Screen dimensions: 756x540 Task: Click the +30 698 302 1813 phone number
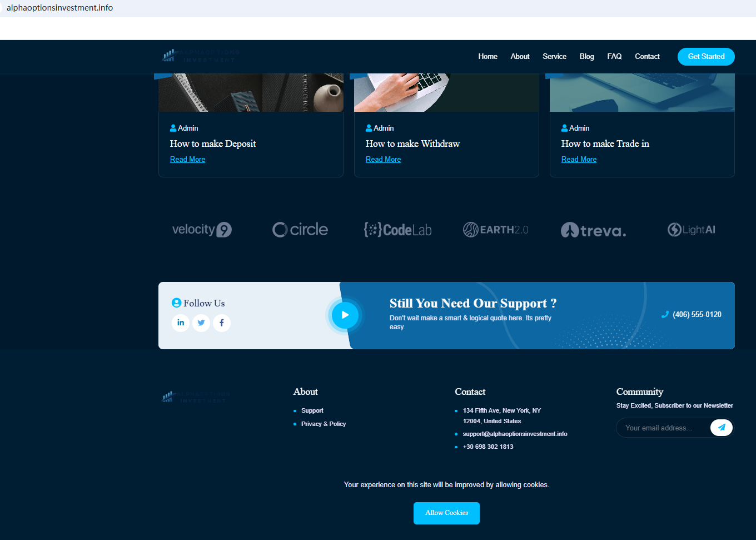point(488,447)
